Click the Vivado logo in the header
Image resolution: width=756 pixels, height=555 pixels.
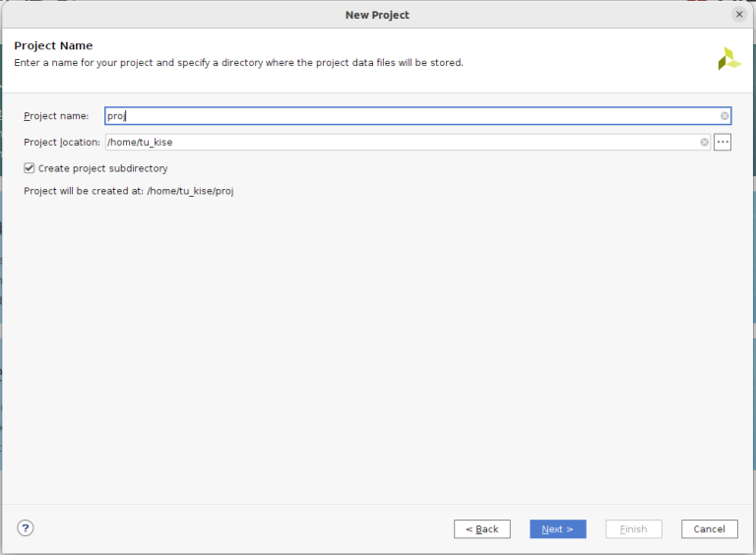pyautogui.click(x=728, y=59)
